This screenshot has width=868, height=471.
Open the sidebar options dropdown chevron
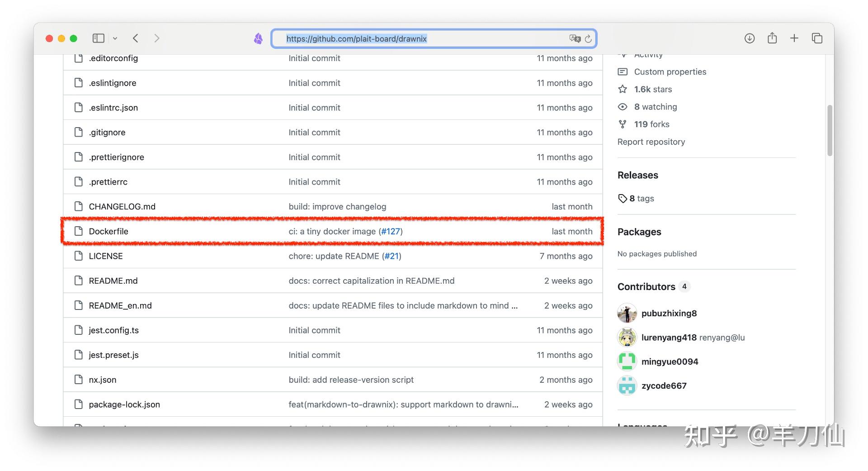pyautogui.click(x=115, y=38)
